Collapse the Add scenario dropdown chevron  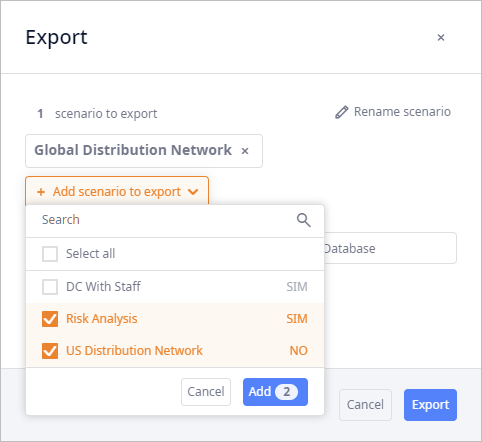(193, 192)
